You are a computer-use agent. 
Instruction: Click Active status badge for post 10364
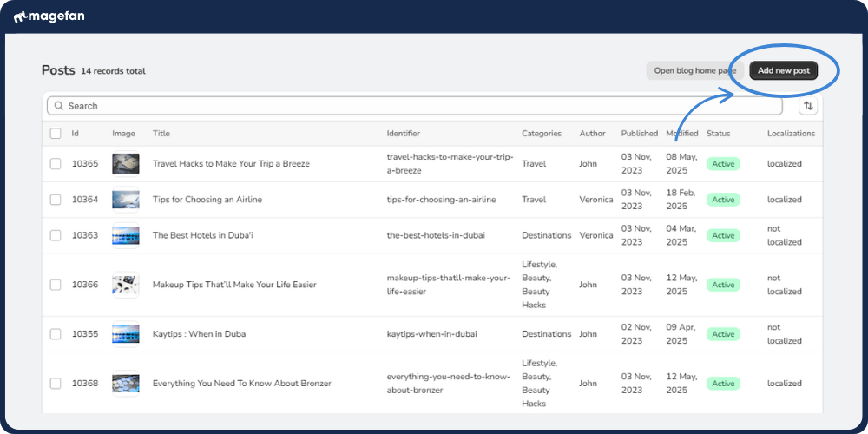tap(723, 200)
